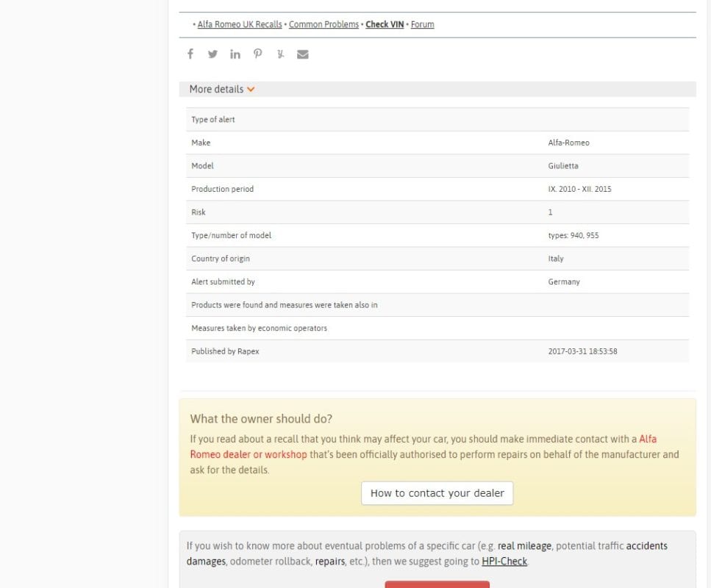Click the Published by Rapex timestamp
Image resolution: width=711 pixels, height=588 pixels.
(582, 351)
